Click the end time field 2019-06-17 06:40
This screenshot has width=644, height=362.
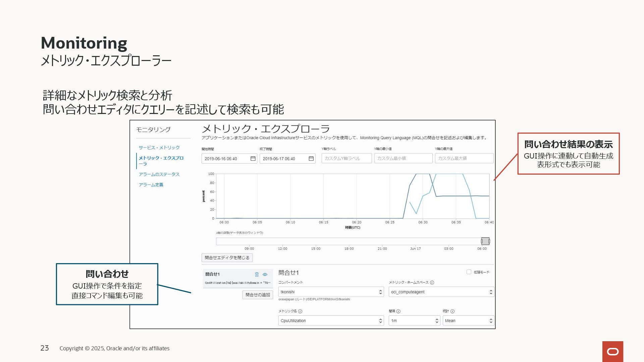[x=287, y=159]
